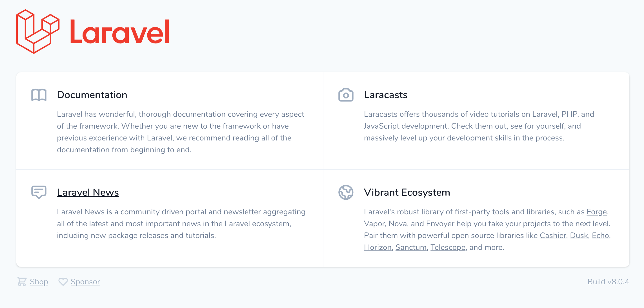
Task: Click the Cashier link
Action: [x=553, y=235]
